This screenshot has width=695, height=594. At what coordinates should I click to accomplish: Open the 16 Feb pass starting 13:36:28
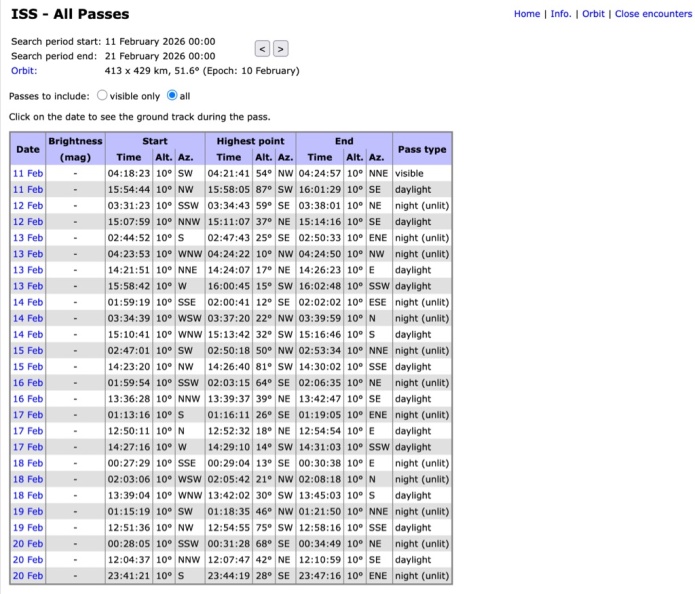[27, 398]
